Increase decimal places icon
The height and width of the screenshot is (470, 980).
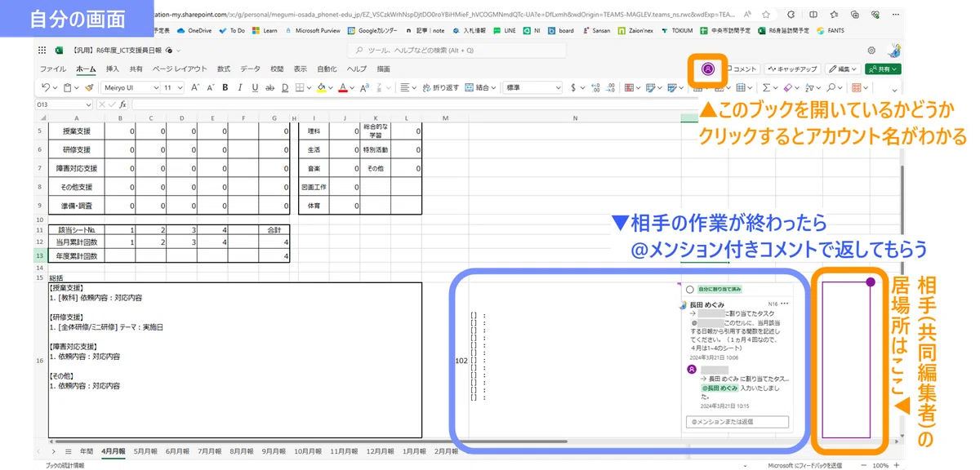(x=595, y=87)
